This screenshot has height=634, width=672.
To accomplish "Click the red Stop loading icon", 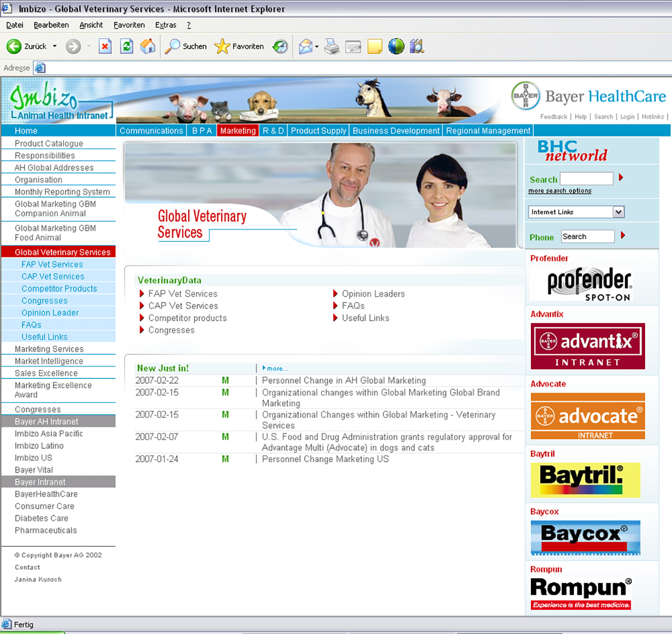I will click(x=105, y=46).
